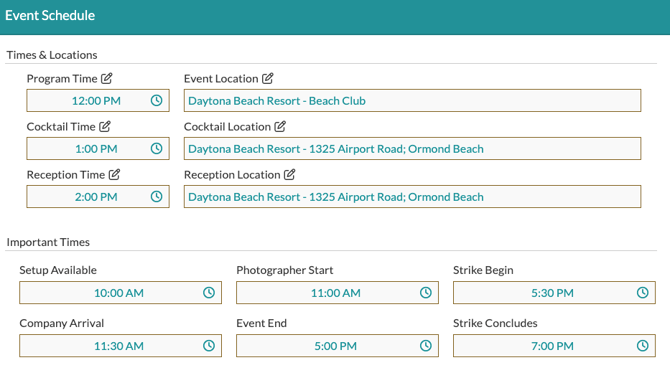Open the clock picker for Cocktail Time
670x383 pixels.
[x=156, y=148]
